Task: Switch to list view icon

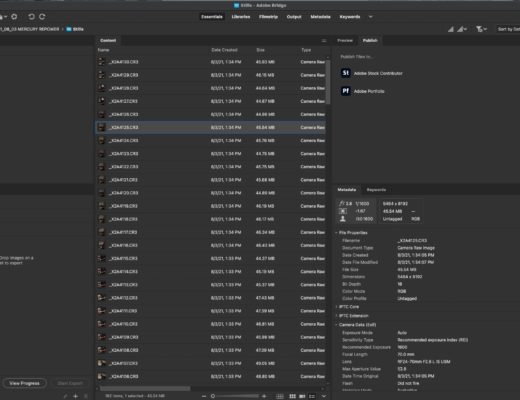Action: (312, 396)
